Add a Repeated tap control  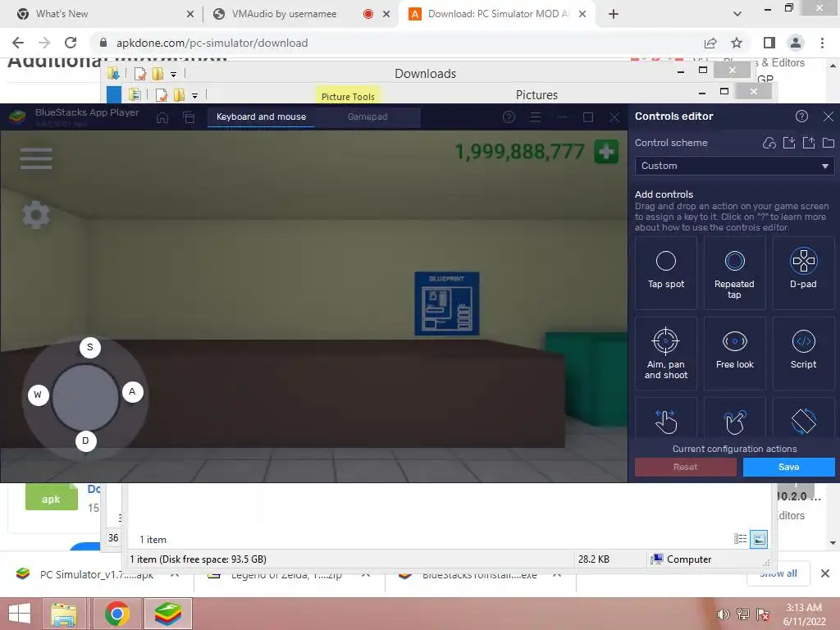click(x=734, y=272)
